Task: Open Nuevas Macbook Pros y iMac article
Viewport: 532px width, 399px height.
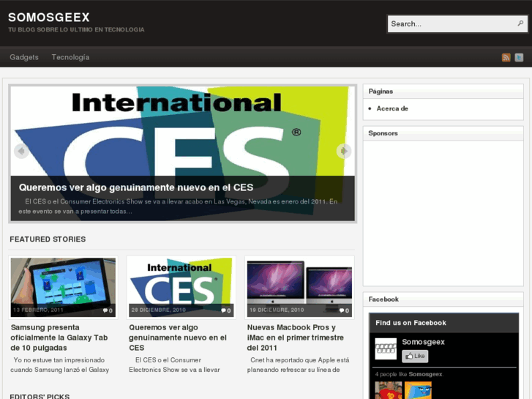Action: point(295,338)
